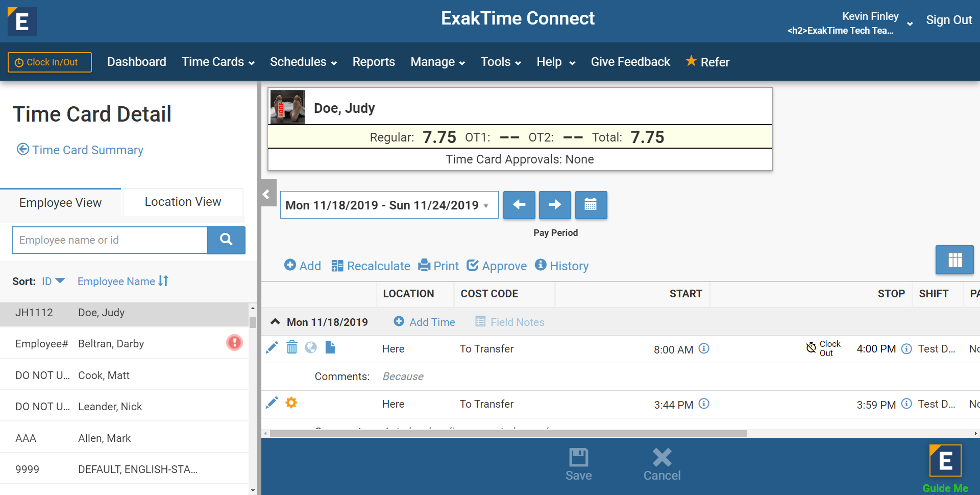Click the horizontal scrollbar of time grid
The image size is (980, 495).
tap(508, 433)
